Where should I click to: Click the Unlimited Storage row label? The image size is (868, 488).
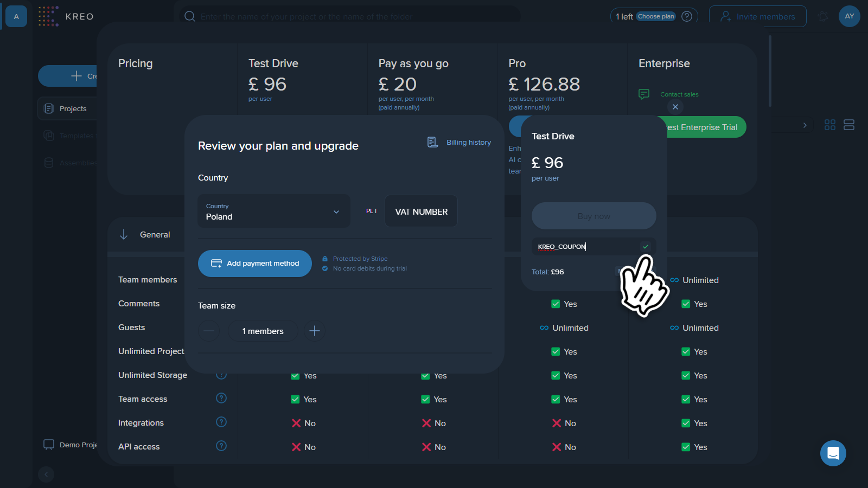152,375
